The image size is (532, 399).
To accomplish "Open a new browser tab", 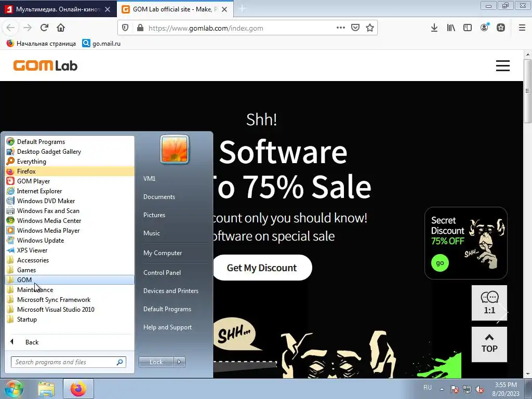I will point(242,9).
